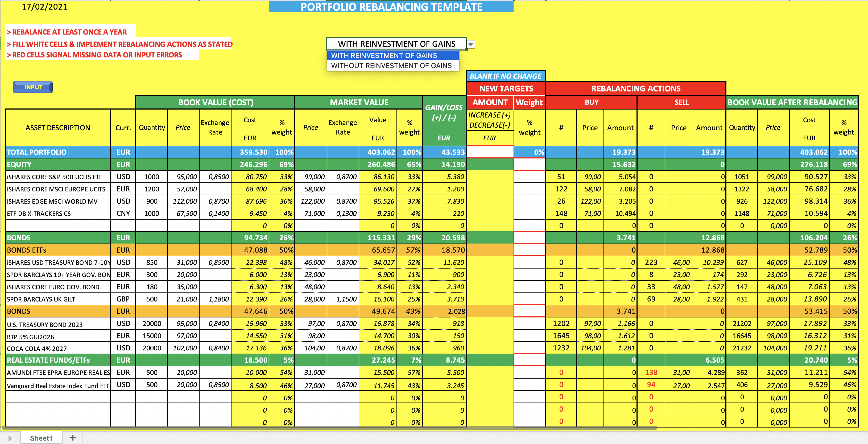Click FILL WHITE CELLS instruction note

click(119, 44)
